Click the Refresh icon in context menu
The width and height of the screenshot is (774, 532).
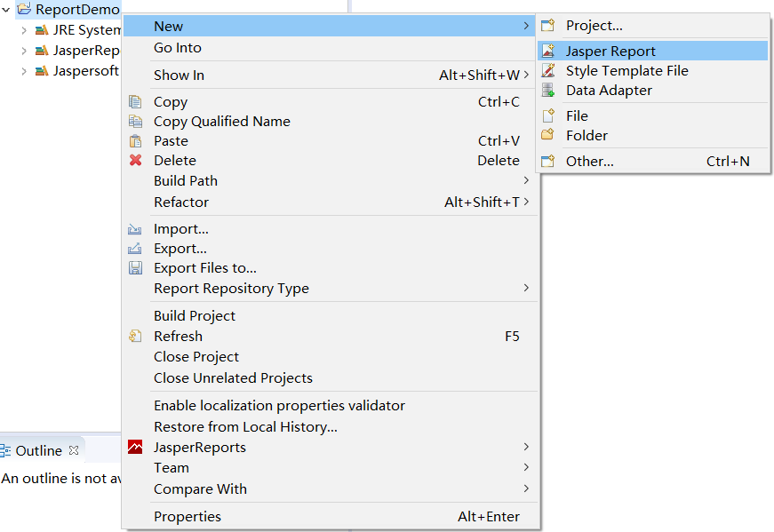[135, 337]
